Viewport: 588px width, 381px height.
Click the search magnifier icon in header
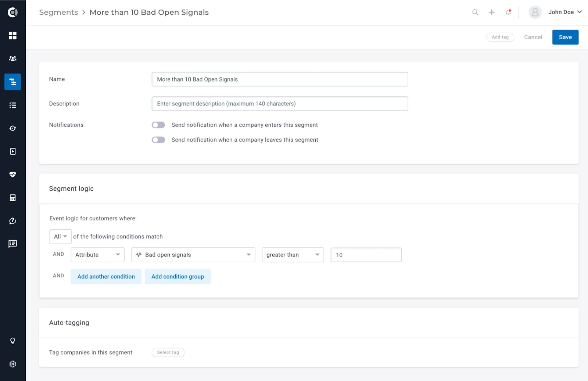coord(475,12)
